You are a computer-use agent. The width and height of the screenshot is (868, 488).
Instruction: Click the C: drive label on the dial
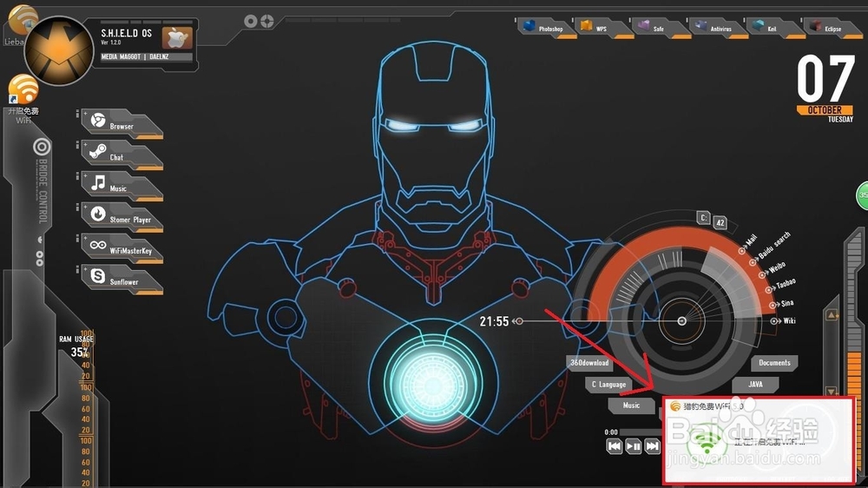coord(703,218)
